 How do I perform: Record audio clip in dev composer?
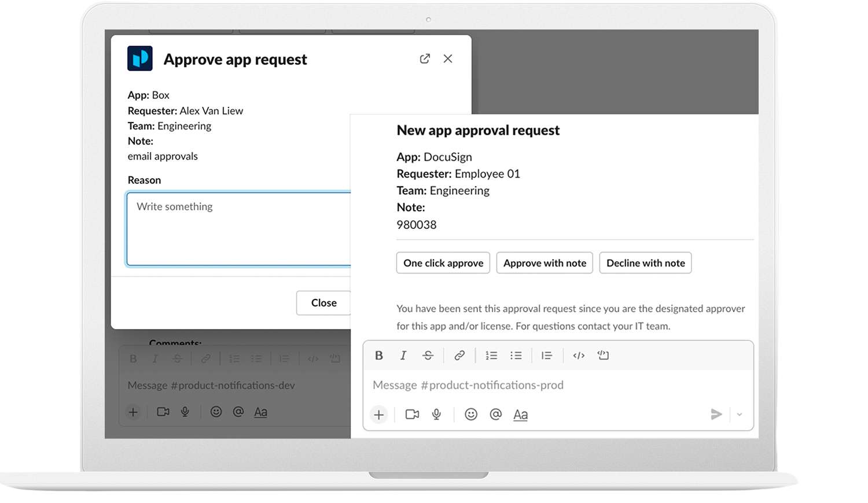pos(185,412)
